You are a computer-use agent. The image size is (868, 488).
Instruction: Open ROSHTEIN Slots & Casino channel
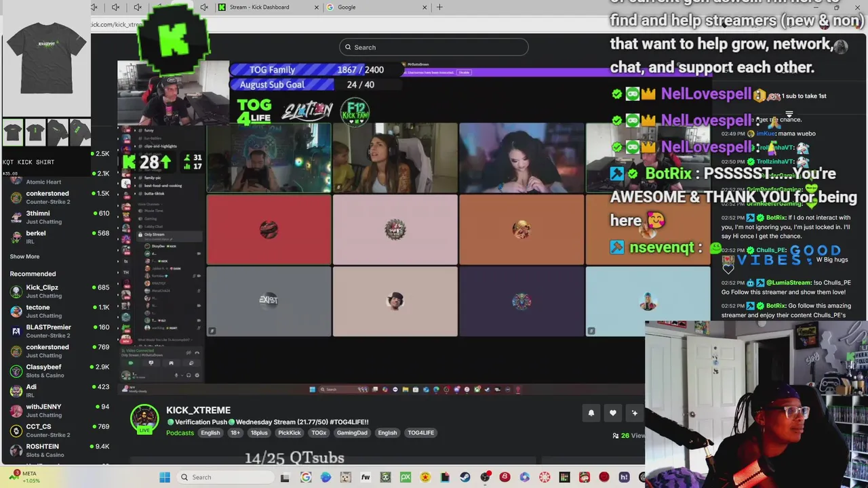pos(60,450)
